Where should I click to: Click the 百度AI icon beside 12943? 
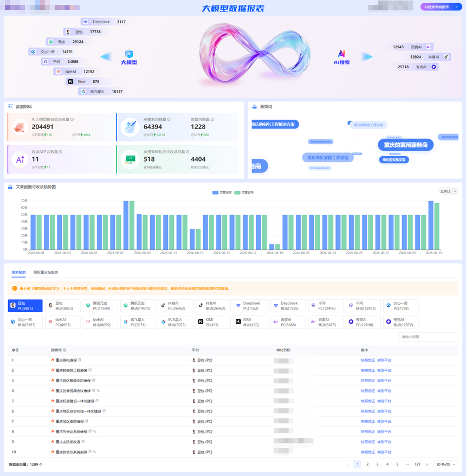pos(429,47)
